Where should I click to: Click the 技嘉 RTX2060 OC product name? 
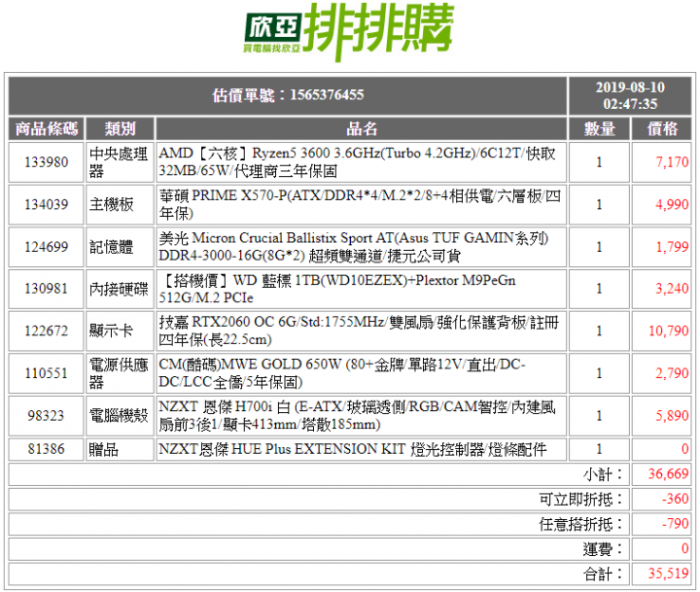[361, 331]
